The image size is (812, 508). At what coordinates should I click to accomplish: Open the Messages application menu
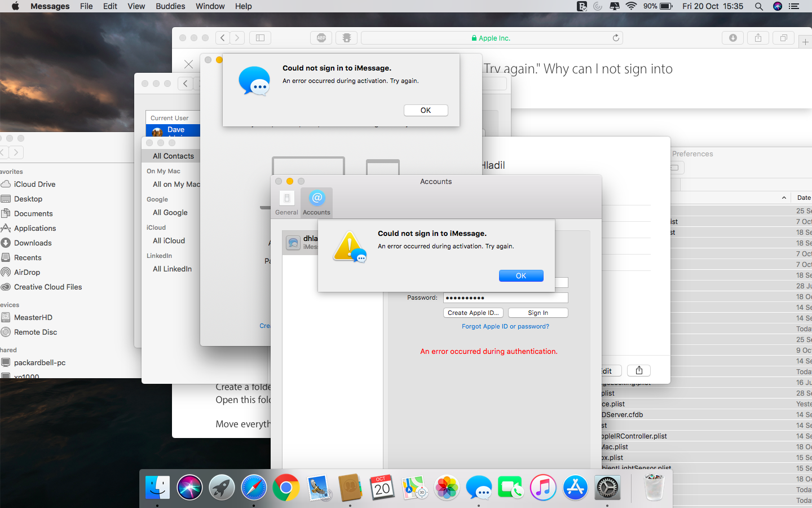(x=50, y=6)
